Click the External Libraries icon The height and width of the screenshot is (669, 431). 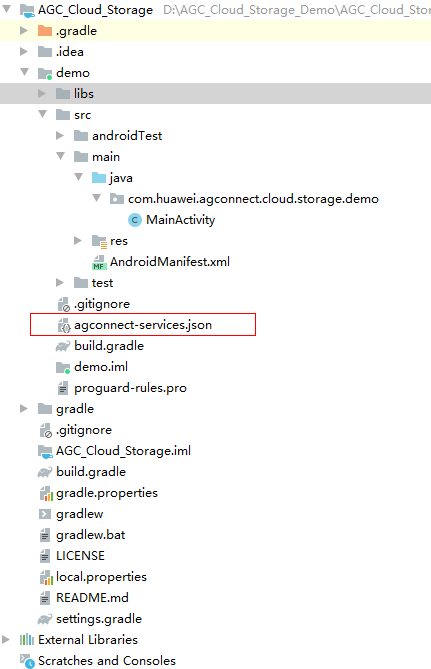[x=26, y=640]
